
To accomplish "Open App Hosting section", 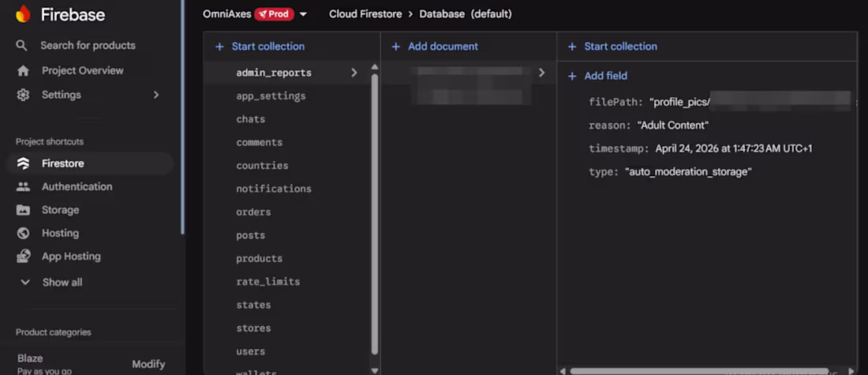I will [x=71, y=257].
